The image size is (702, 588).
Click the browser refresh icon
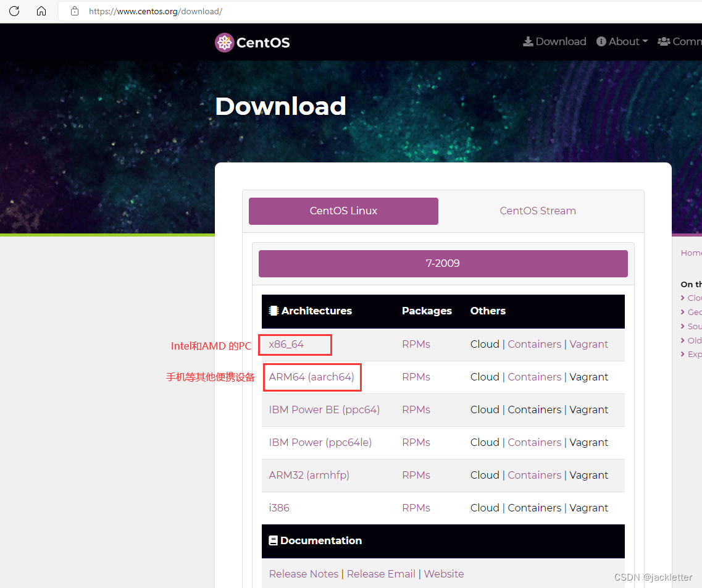coord(14,11)
